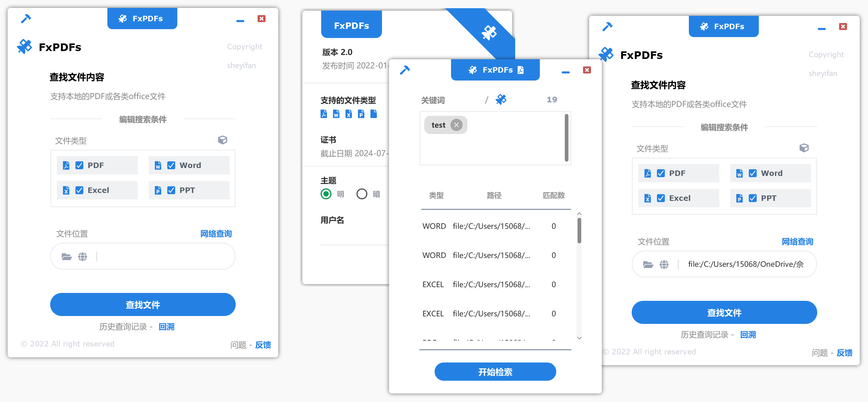Click the FxPDFs title tab in right window
Screen dimensions: 868x402
coord(724,26)
